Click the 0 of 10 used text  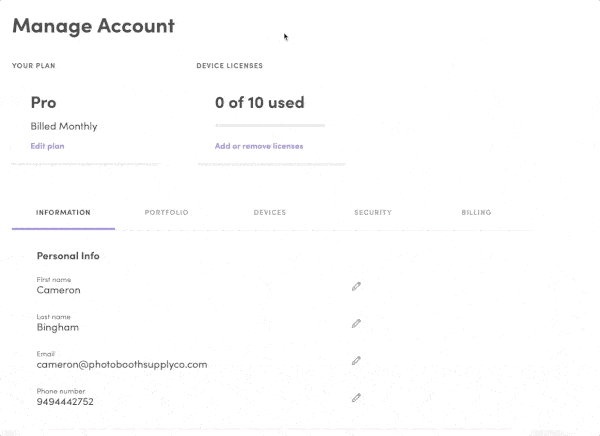pos(260,103)
